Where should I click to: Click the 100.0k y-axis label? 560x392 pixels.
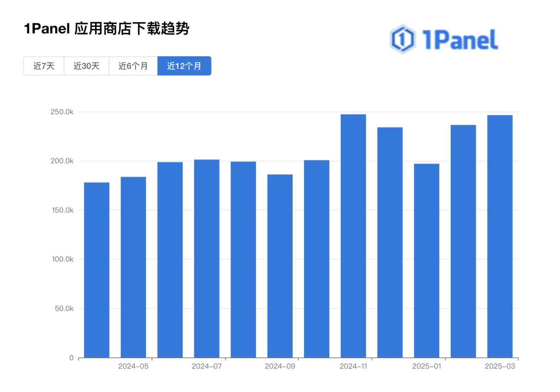click(63, 259)
